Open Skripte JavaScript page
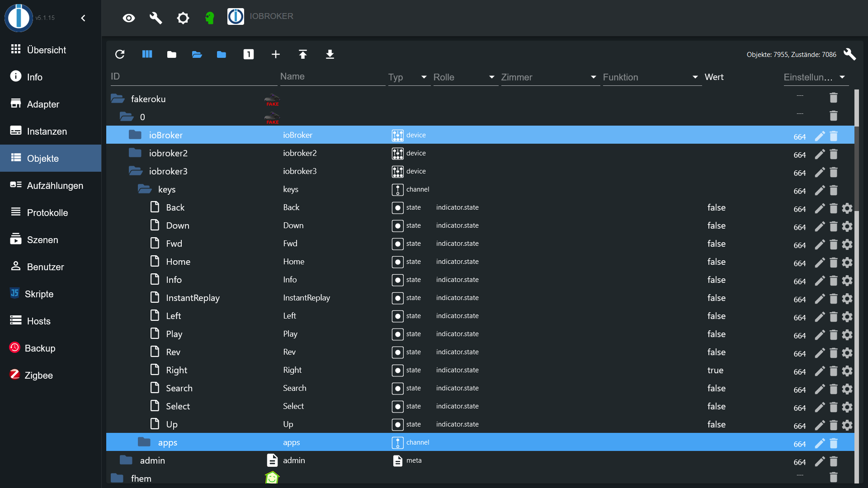This screenshot has width=868, height=488. tap(51, 294)
